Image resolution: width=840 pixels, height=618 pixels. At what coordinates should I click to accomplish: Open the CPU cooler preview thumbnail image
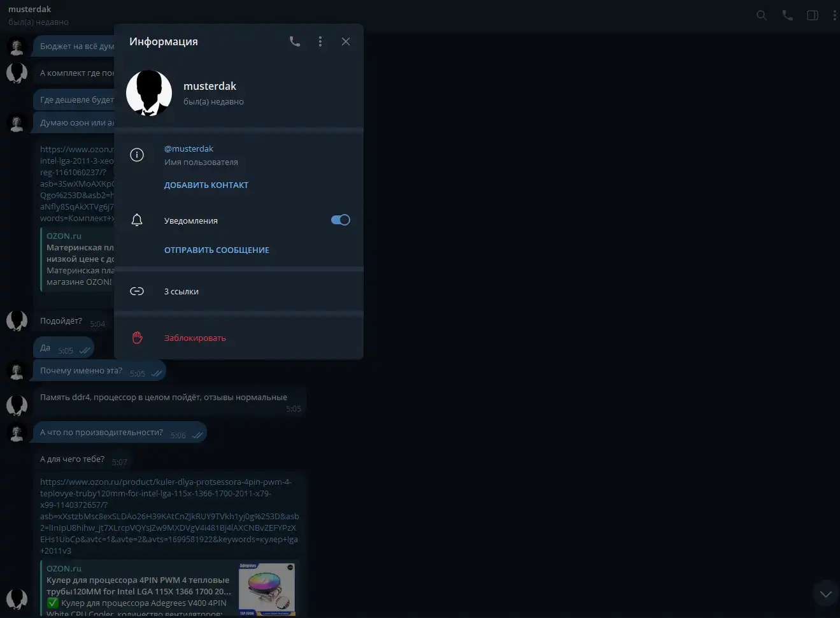[x=267, y=589]
